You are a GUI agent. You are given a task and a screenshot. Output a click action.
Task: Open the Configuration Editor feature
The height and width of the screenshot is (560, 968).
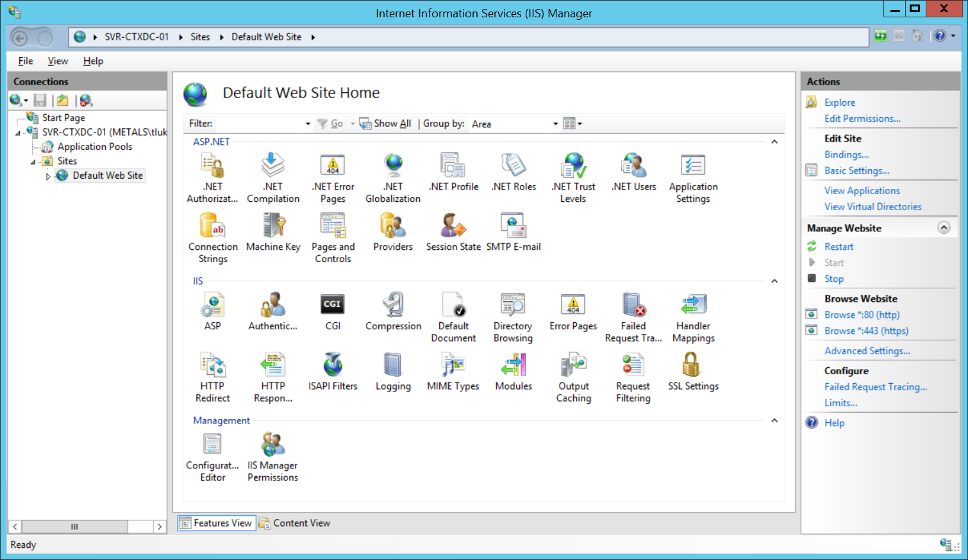pos(212,457)
